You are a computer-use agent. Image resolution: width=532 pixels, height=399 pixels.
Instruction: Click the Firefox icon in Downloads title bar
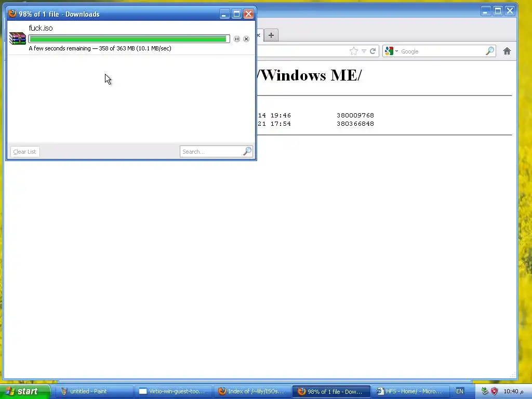click(x=12, y=14)
